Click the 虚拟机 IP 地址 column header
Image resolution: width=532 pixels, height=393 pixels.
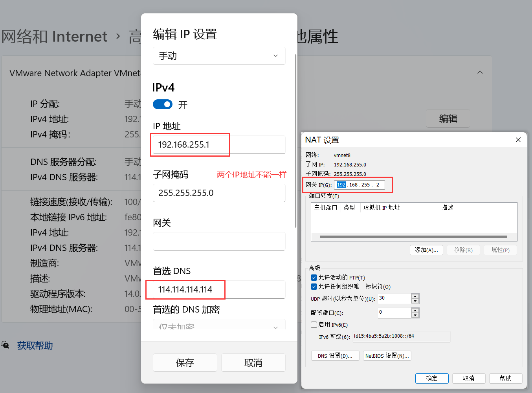click(400, 208)
